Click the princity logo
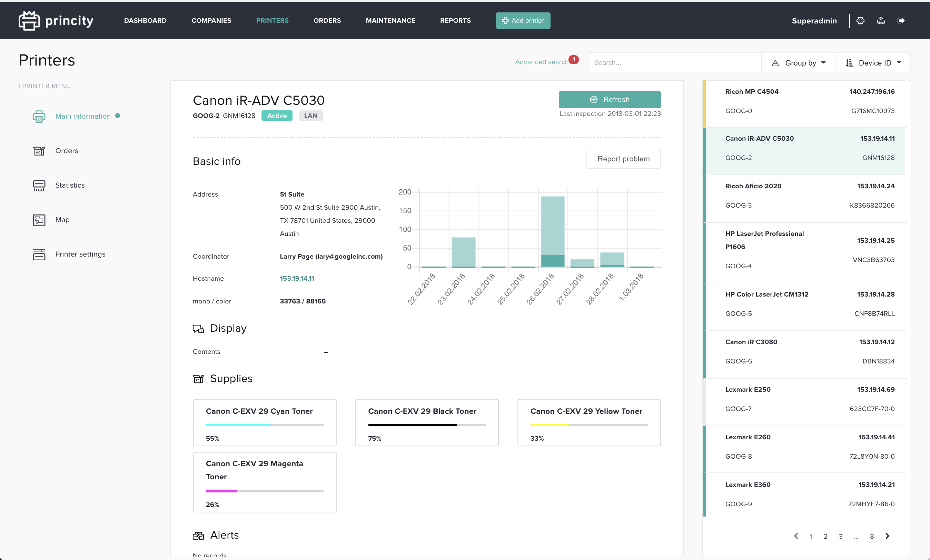Viewport: 930px width, 560px height. (x=56, y=21)
